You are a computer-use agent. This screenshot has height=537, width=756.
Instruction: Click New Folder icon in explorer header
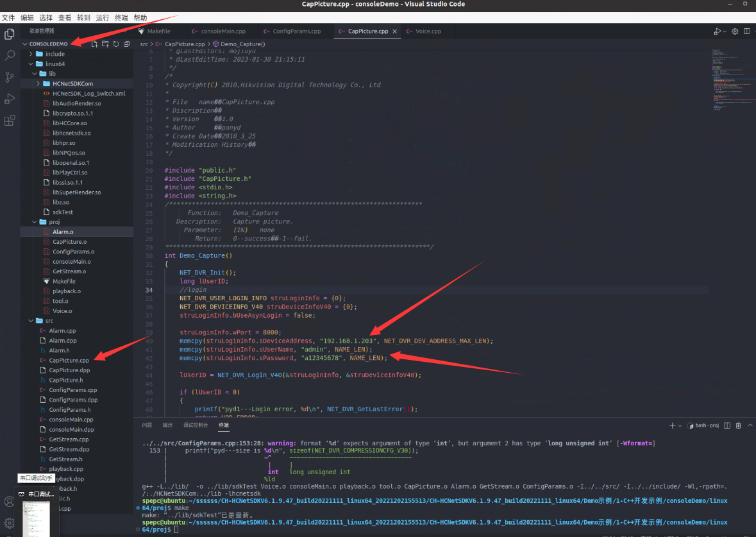click(105, 44)
